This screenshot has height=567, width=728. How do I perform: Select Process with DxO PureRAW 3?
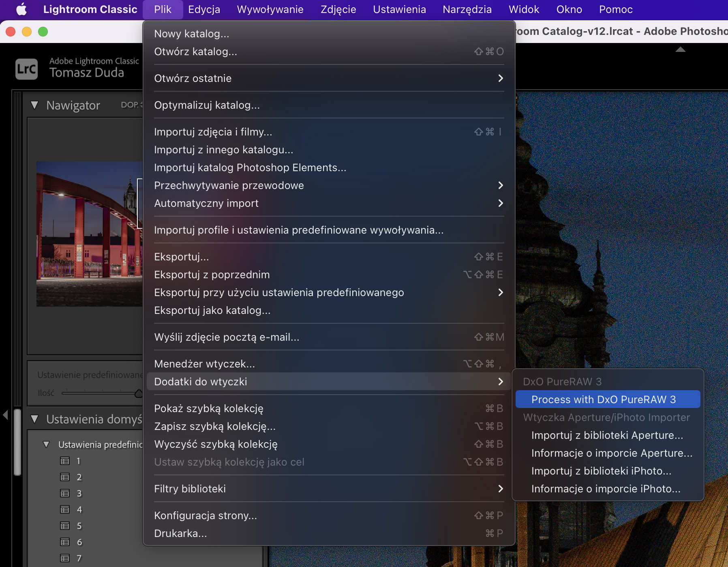pyautogui.click(x=608, y=399)
